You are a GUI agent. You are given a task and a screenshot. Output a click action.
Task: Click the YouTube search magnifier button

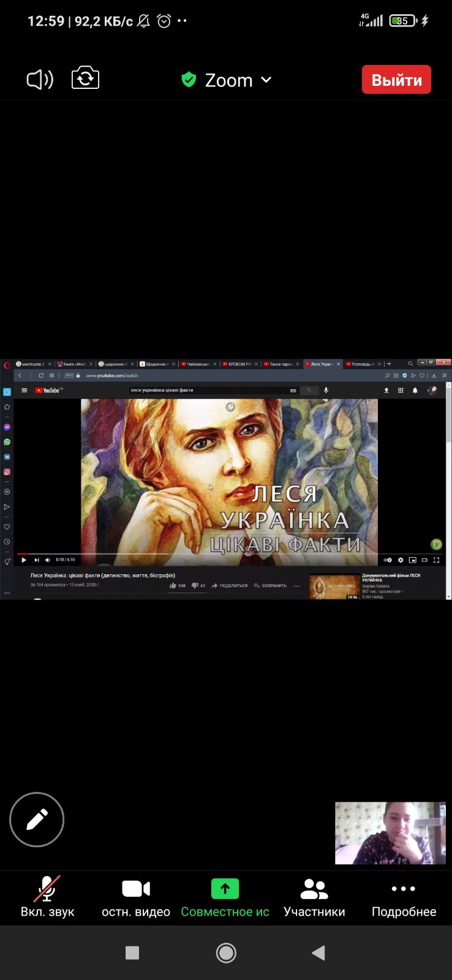(x=309, y=390)
